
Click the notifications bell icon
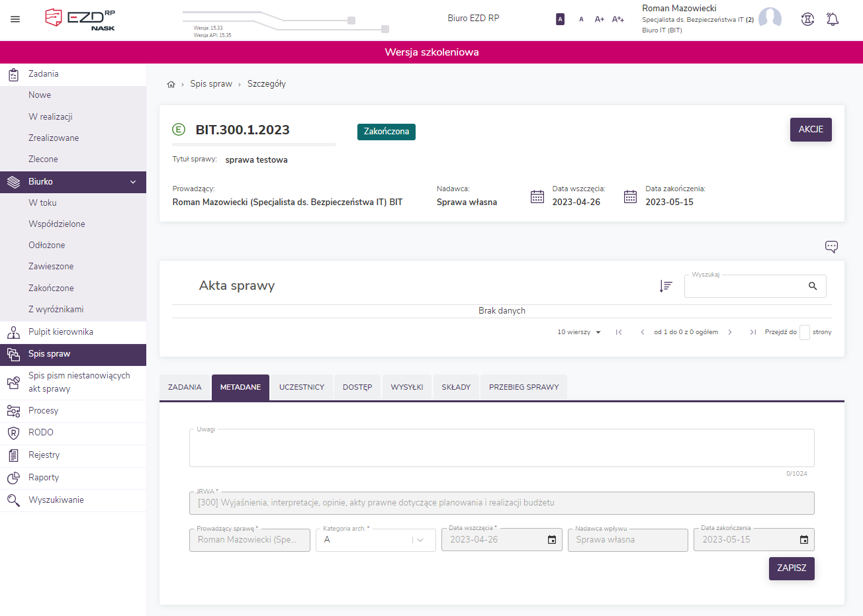click(x=833, y=19)
